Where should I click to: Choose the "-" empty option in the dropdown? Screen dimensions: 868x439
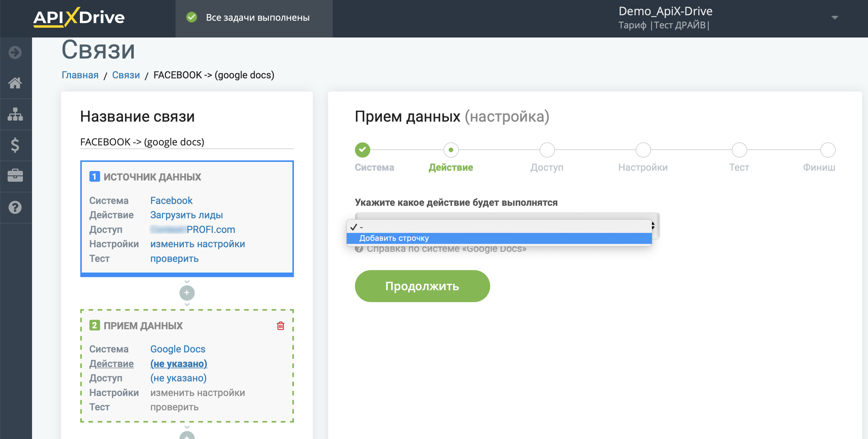coord(499,227)
